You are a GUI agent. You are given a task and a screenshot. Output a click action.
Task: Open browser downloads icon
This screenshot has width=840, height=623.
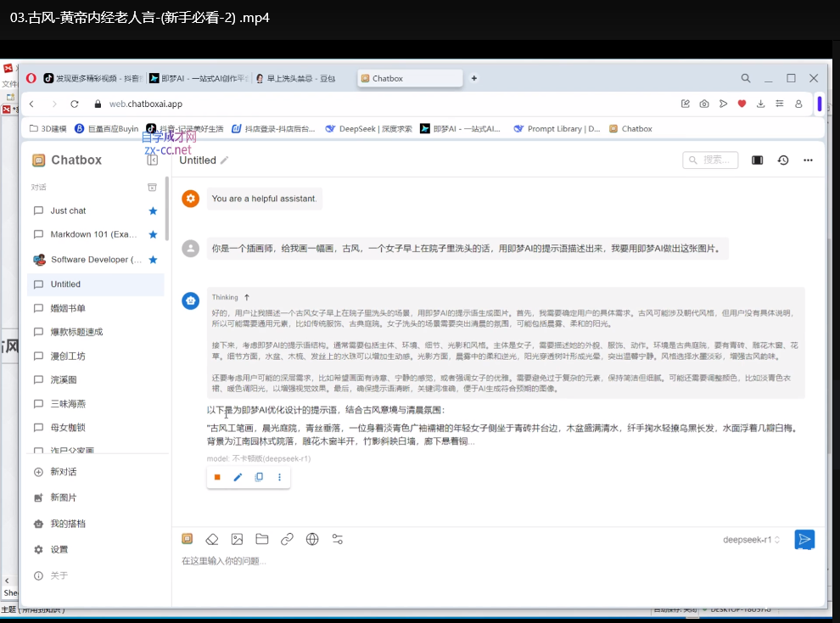pyautogui.click(x=760, y=104)
